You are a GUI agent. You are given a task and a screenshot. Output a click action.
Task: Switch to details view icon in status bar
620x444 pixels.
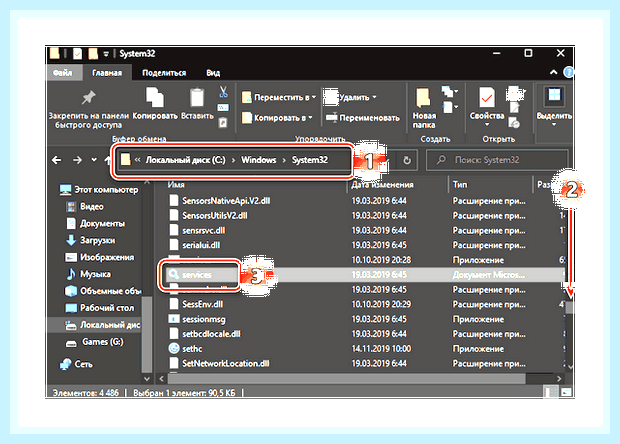pyautogui.click(x=552, y=392)
